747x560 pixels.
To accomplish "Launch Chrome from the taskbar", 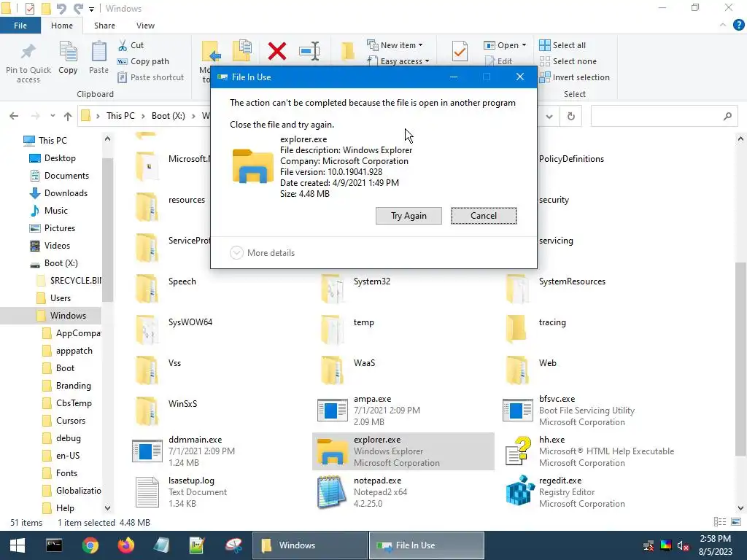I will pos(90,545).
